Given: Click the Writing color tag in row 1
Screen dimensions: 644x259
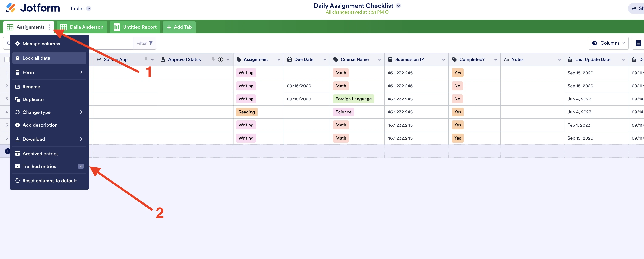Looking at the screenshot, I should coord(246,73).
